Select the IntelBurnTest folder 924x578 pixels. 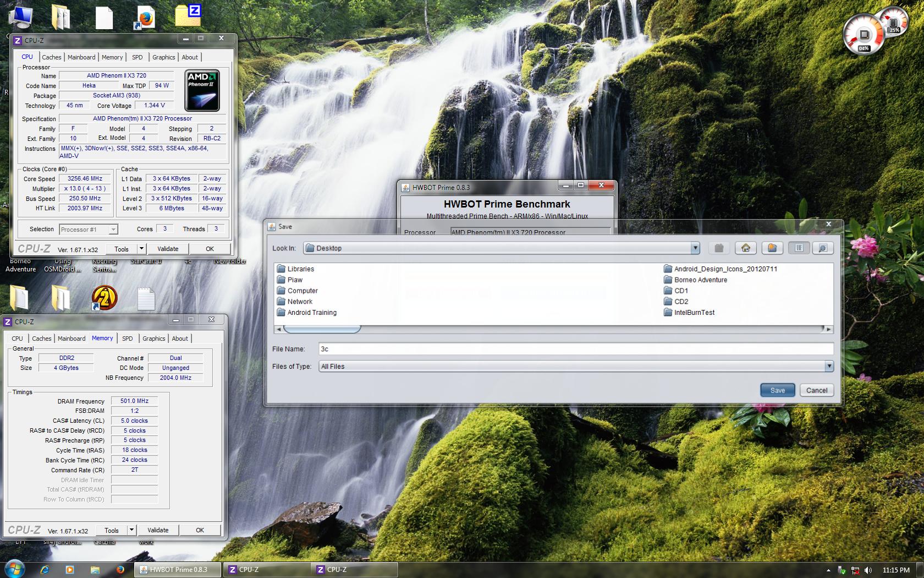click(689, 313)
